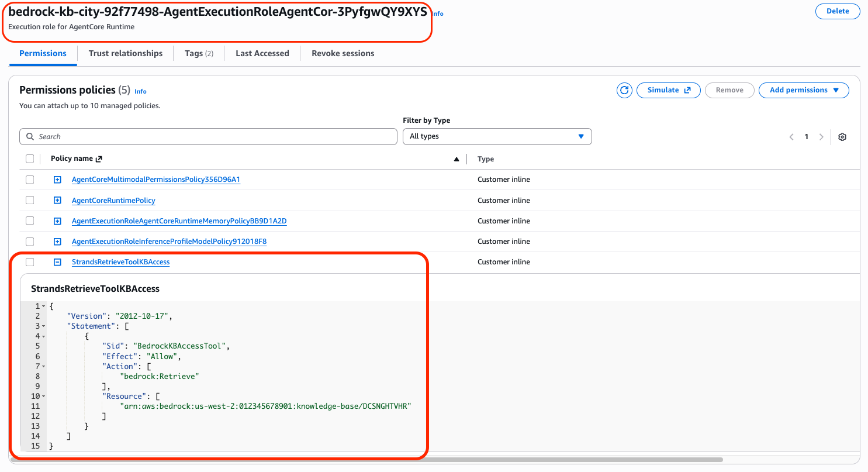
Task: Check the AgentCoreRuntimePolicy checkbox
Action: (30, 200)
